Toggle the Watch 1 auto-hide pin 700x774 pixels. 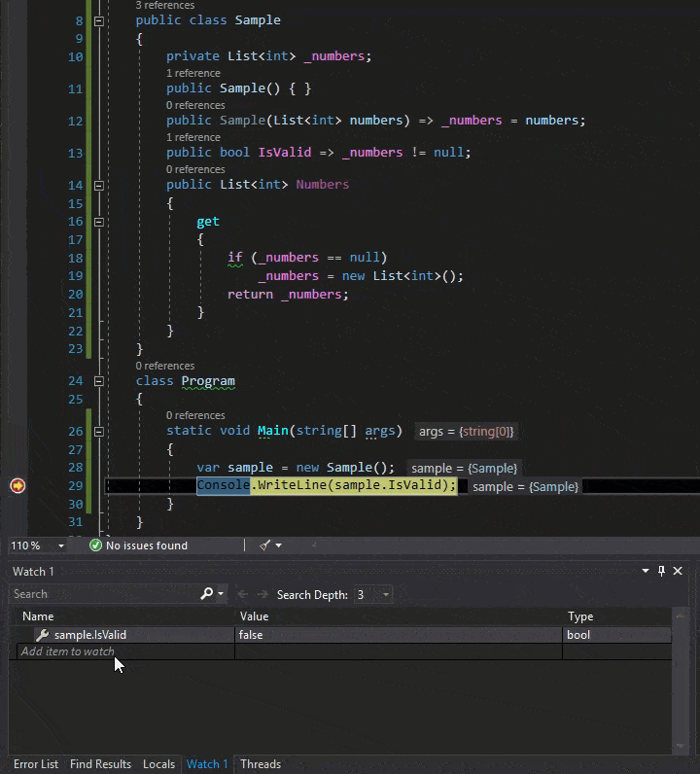(x=661, y=571)
